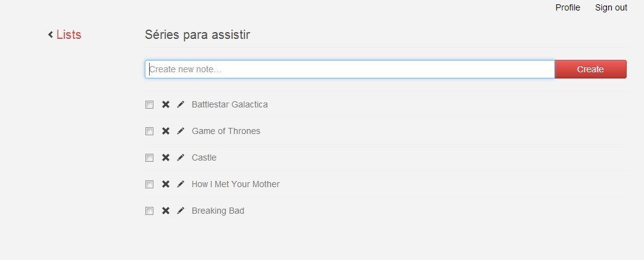
Task: Open the Profile menu item
Action: point(568,8)
